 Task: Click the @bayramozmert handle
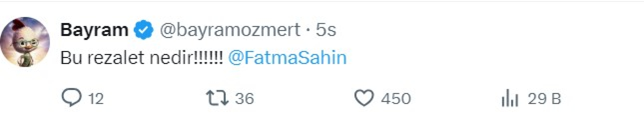point(230,30)
